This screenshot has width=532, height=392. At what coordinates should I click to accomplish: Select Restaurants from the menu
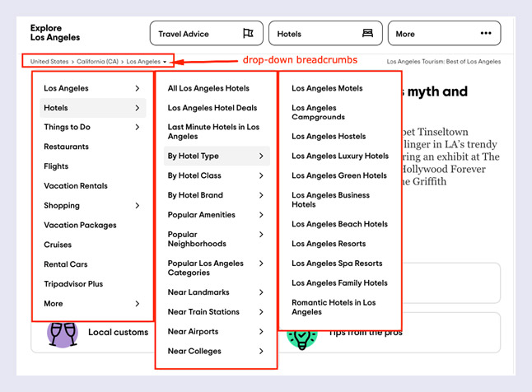[66, 147]
